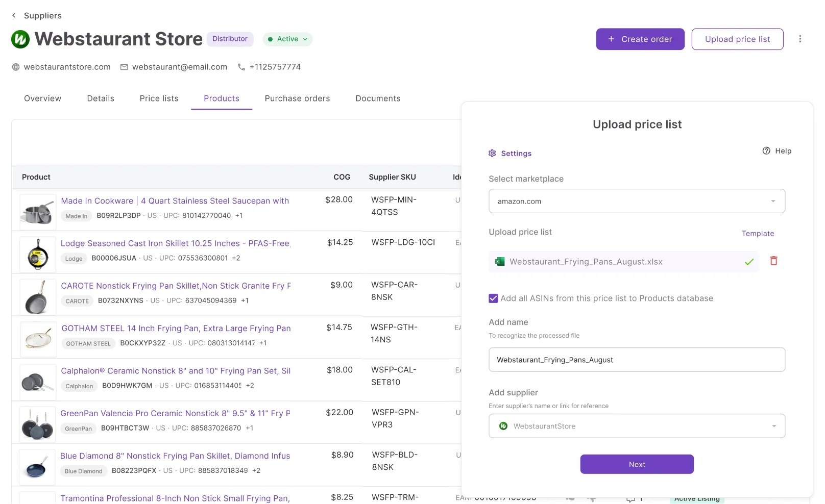Click the plus icon in Create order
The image size is (825, 504).
point(611,39)
